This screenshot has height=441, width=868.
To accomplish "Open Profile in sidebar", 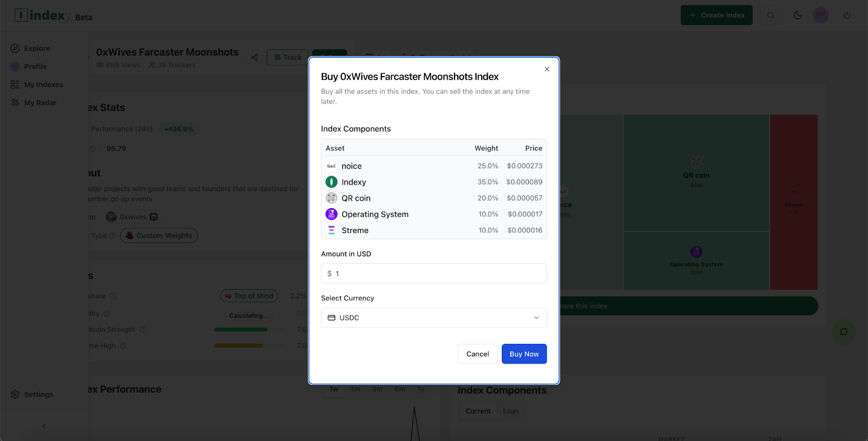I will click(x=35, y=66).
